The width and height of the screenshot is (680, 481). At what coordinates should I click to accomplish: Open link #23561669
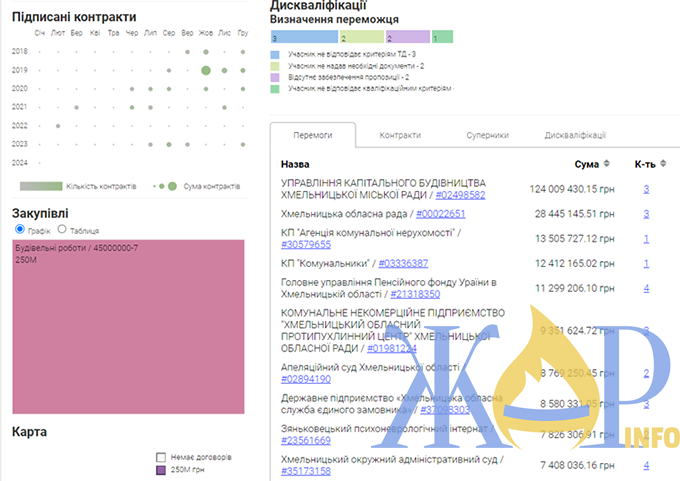[306, 441]
